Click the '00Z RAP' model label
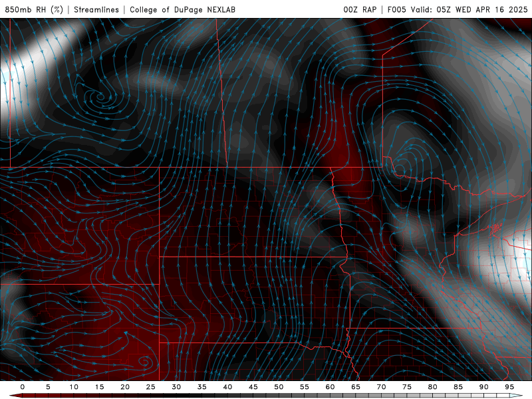The width and height of the screenshot is (532, 399). point(360,9)
